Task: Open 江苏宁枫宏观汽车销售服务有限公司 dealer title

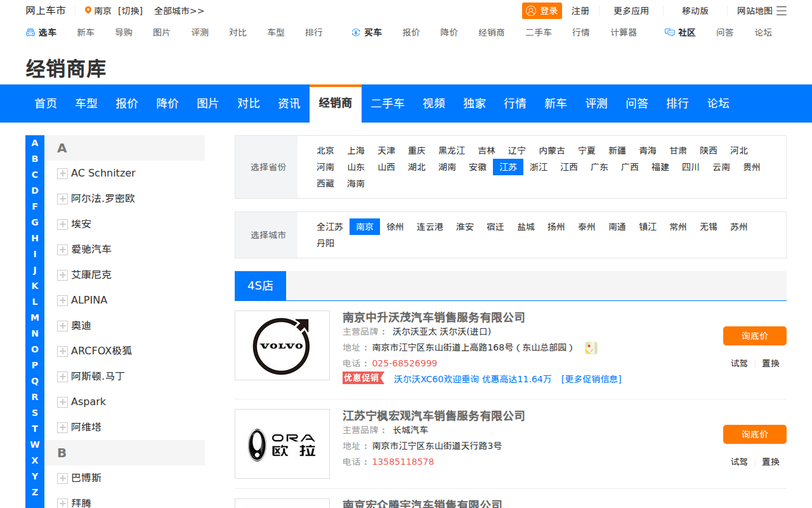Action: point(434,416)
